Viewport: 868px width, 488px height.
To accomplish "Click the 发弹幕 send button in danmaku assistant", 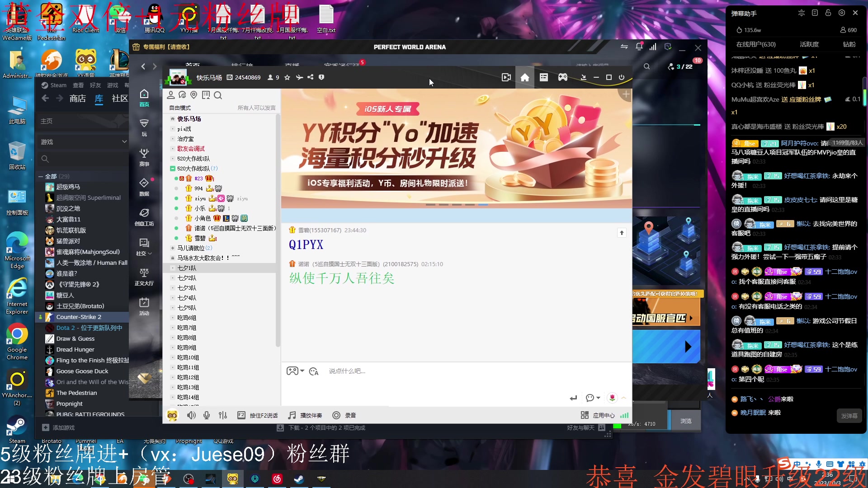I will (x=849, y=415).
